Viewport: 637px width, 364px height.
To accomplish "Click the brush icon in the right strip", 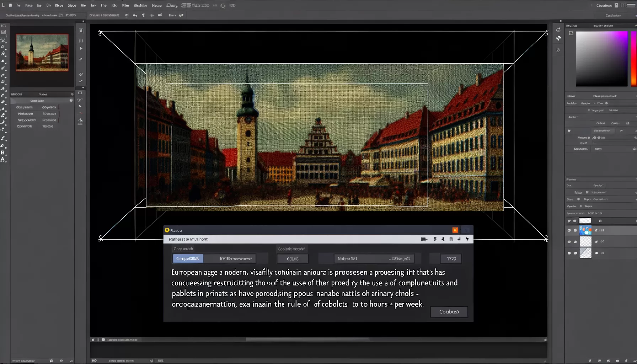I will pos(558,38).
